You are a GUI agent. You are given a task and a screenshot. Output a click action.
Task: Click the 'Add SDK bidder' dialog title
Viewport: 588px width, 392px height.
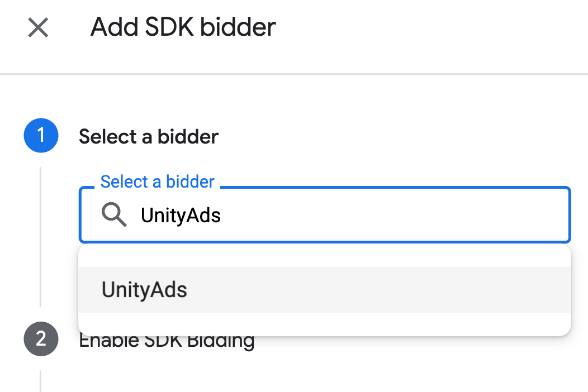tap(183, 27)
